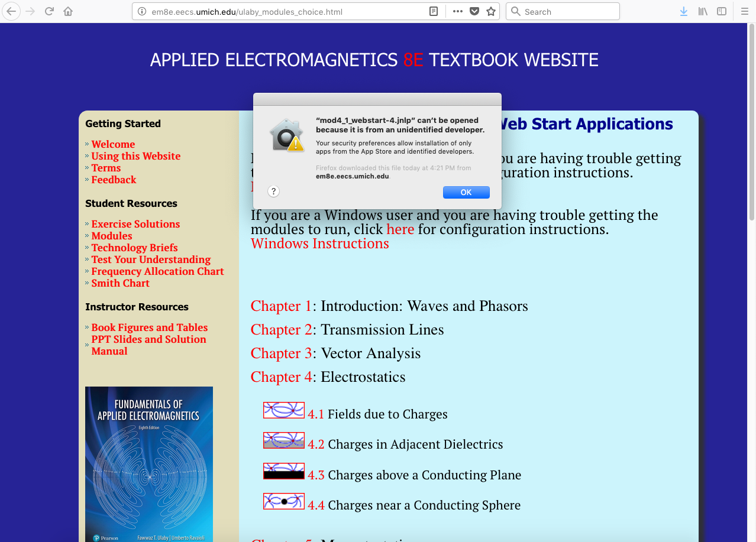Open the Library menu

coord(703,11)
